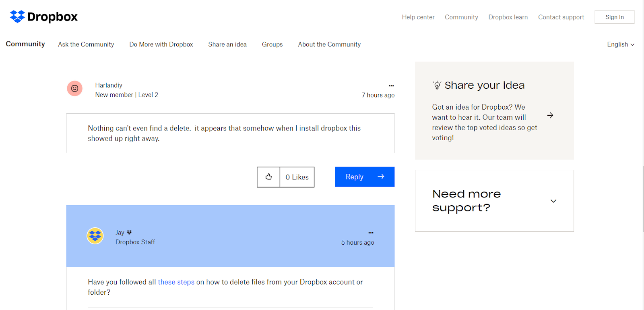644x310 pixels.
Task: Click the Dropbox logo in the header
Action: (x=43, y=17)
